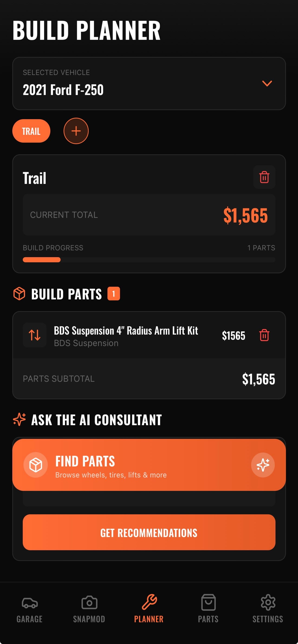The image size is (298, 644).
Task: Open Find Parts to browse wheels and tires
Action: [x=149, y=465]
